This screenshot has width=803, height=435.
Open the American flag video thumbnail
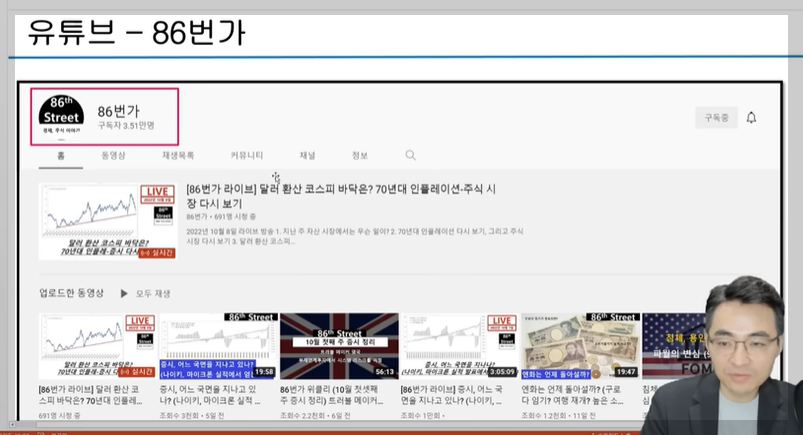click(x=675, y=346)
